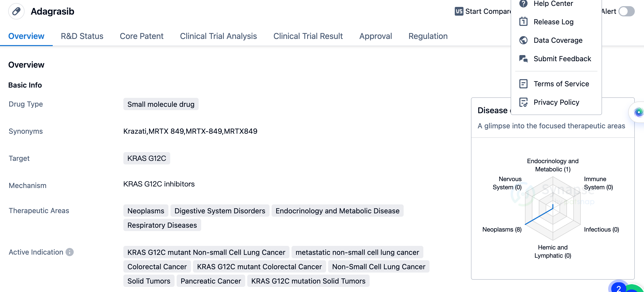Click the blue notification badge showing 2

tap(618, 288)
